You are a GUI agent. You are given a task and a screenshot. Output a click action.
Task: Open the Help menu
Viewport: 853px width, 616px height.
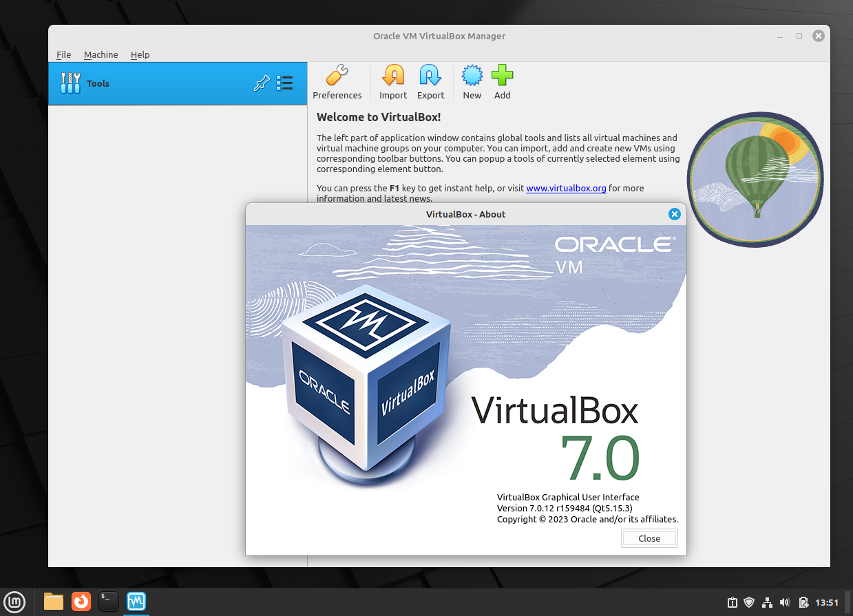coord(140,54)
